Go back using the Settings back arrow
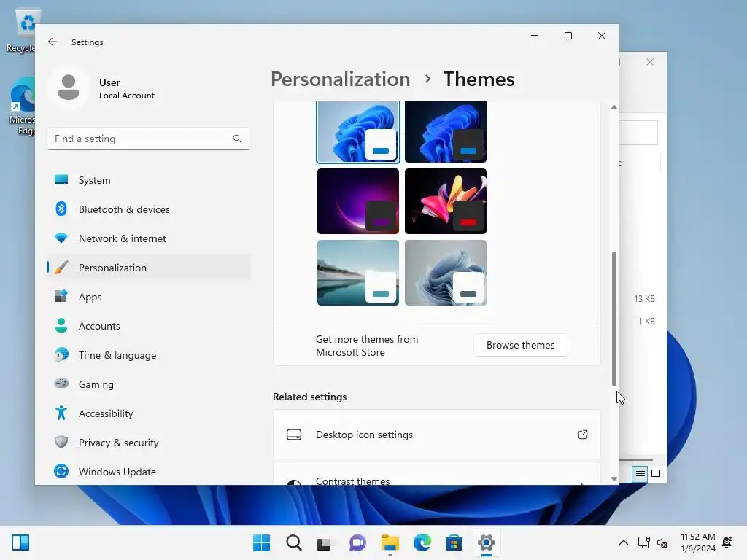Viewport: 747px width, 560px height. tap(53, 42)
